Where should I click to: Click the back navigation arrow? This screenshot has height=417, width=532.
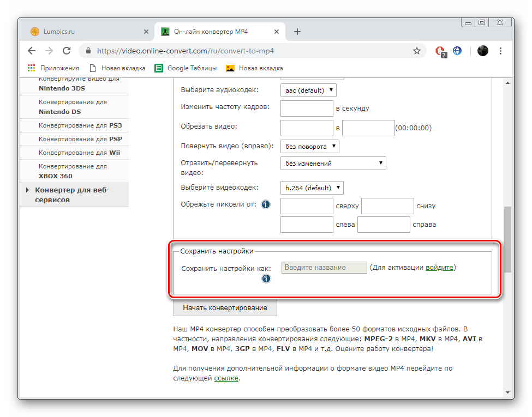tap(31, 50)
